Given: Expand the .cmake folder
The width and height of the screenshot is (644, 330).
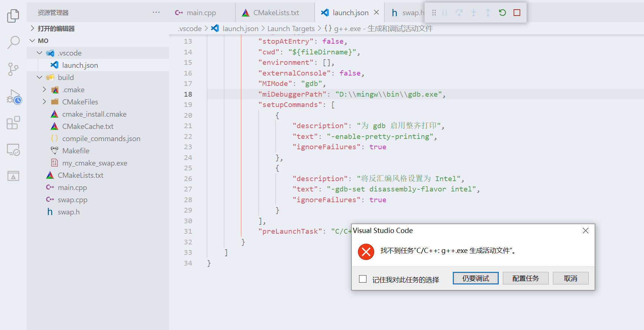Looking at the screenshot, I should [x=98, y=90].
